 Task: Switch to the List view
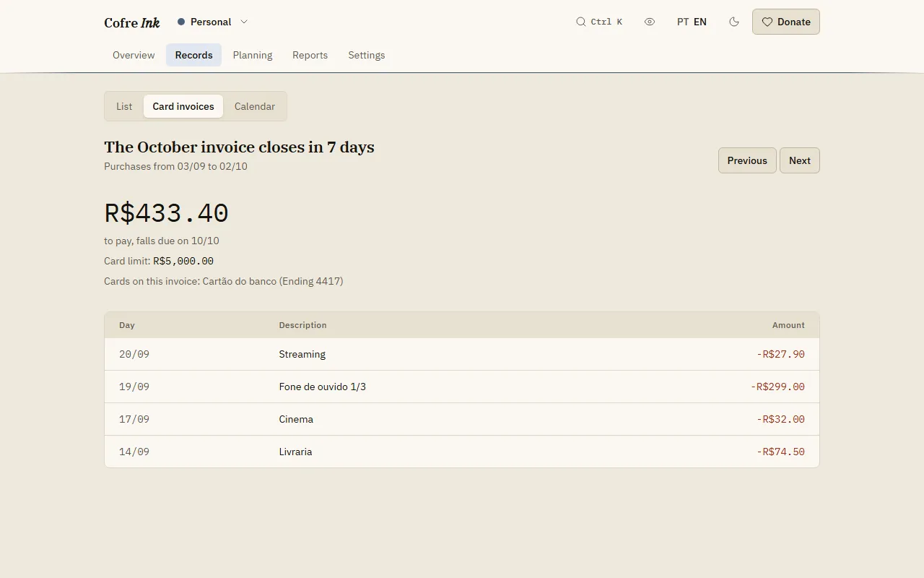[124, 106]
